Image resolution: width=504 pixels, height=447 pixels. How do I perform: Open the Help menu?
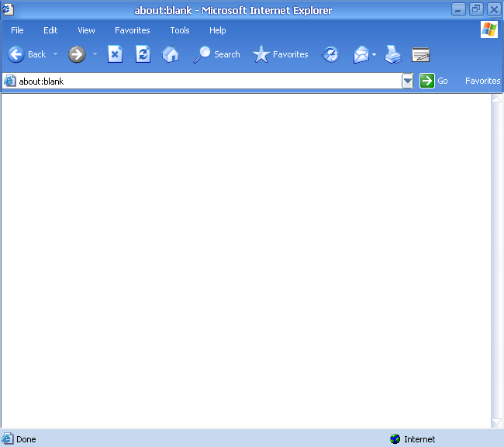218,30
